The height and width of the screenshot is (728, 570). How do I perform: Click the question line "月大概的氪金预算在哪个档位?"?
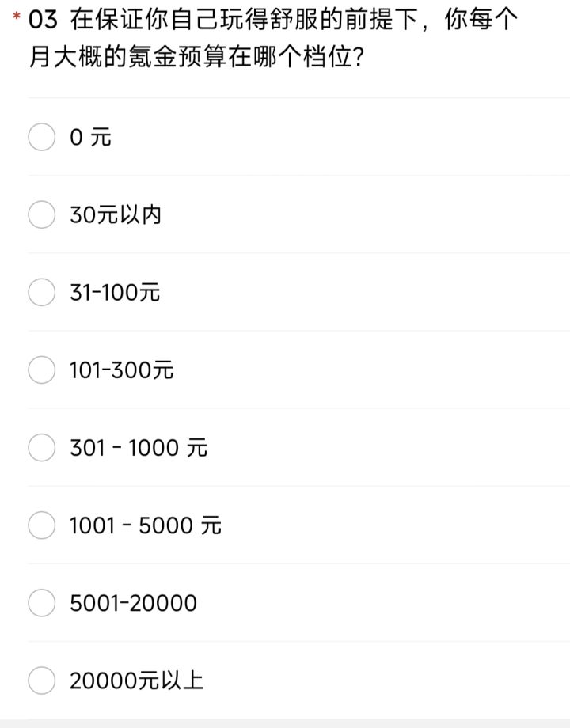click(196, 59)
